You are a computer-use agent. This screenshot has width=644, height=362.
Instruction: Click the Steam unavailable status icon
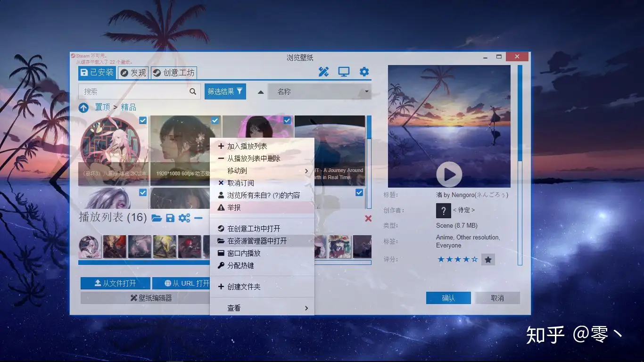[x=73, y=56]
